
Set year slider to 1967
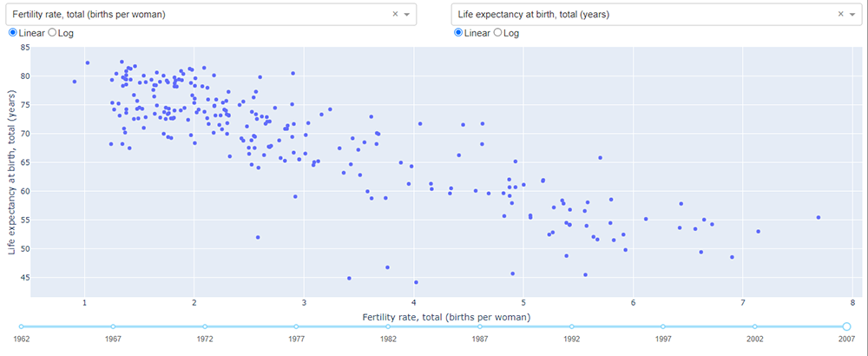point(113,326)
